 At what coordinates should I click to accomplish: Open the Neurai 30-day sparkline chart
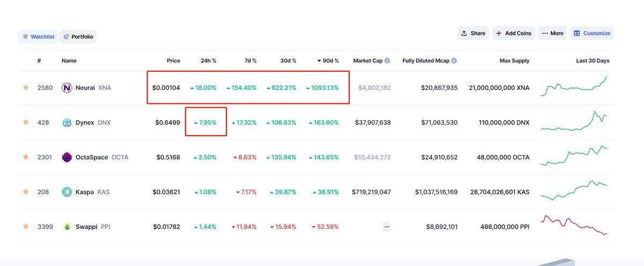pyautogui.click(x=574, y=86)
